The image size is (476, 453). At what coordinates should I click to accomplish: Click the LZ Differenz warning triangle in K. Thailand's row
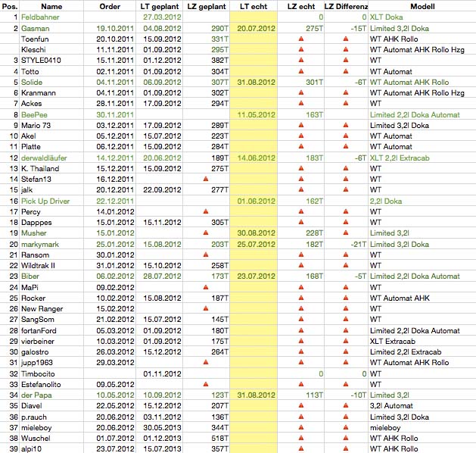pyautogui.click(x=346, y=168)
